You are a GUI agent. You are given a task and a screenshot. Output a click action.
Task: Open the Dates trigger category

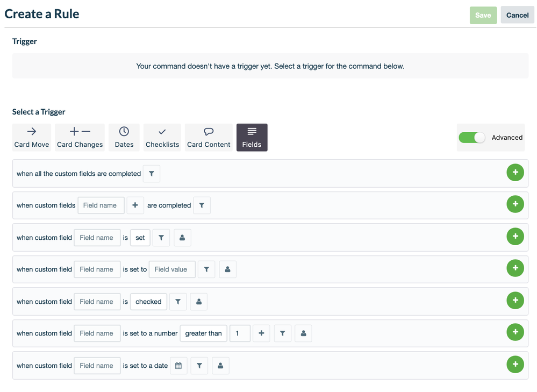[x=124, y=137]
